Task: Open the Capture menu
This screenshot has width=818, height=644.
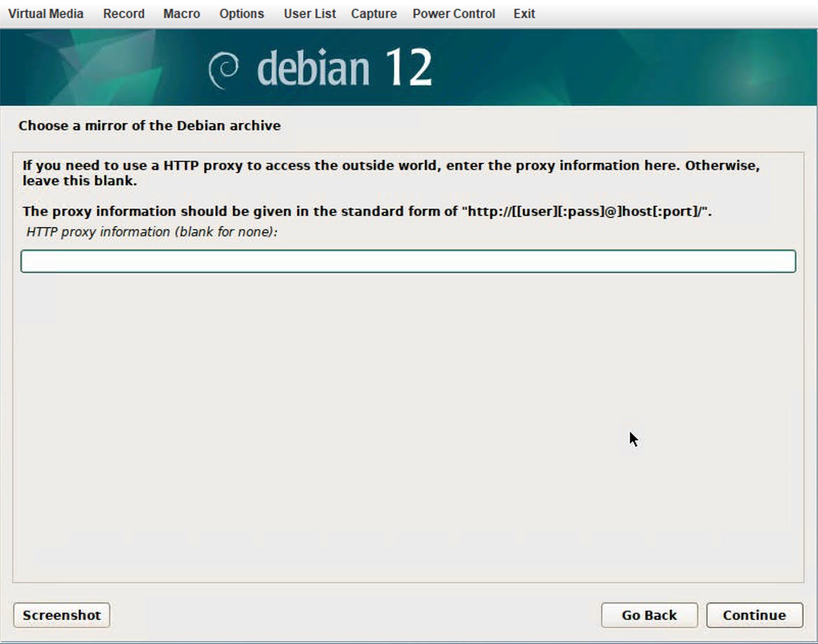Action: pyautogui.click(x=373, y=14)
